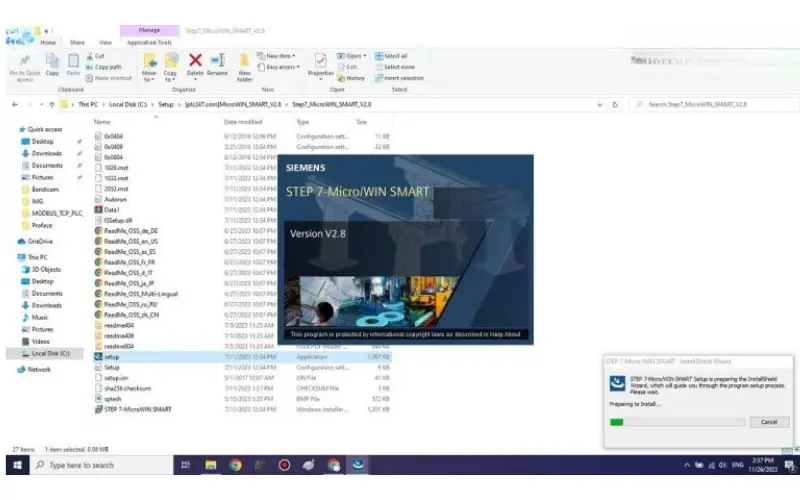Open the Open dropdown in ribbon

(x=352, y=56)
